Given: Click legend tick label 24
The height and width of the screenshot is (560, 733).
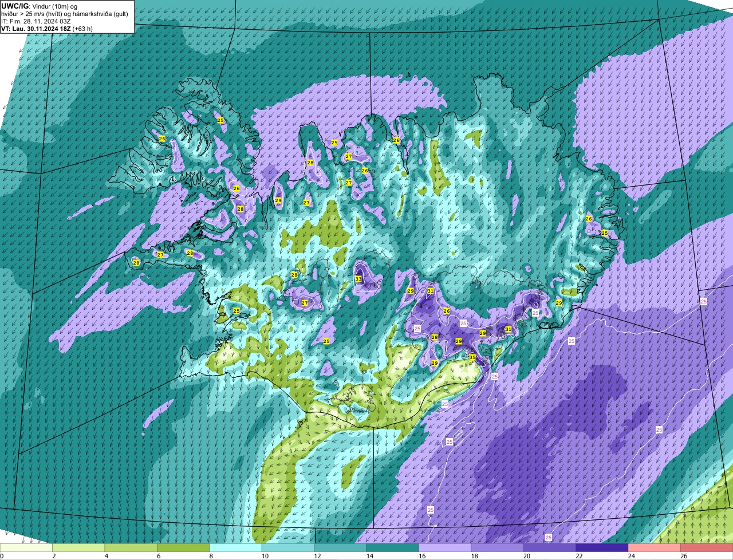Looking at the screenshot, I should [x=632, y=556].
